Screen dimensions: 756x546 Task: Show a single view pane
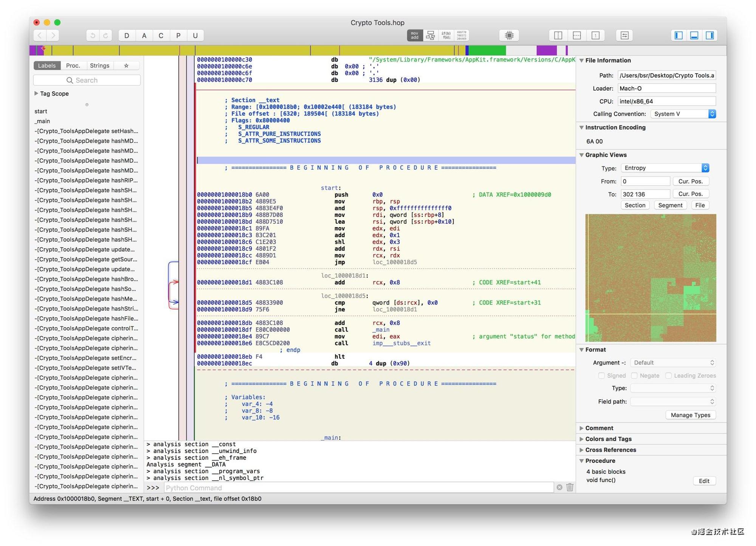point(595,36)
